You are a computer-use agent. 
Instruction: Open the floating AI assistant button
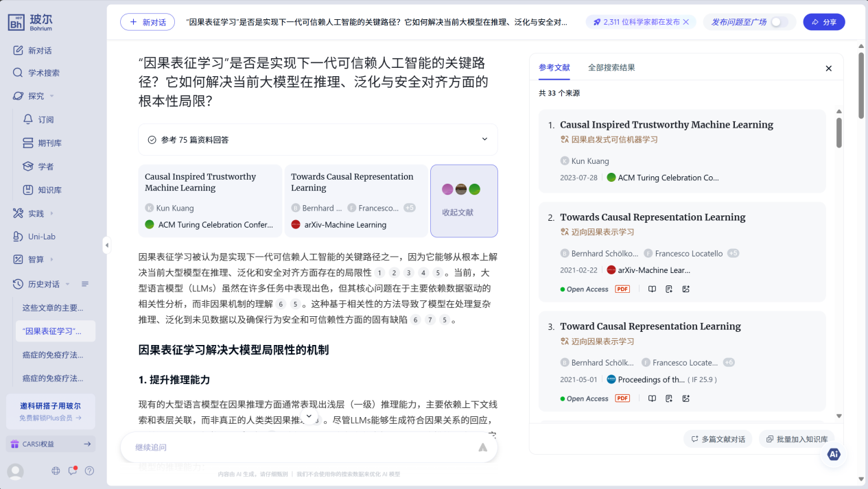click(834, 454)
